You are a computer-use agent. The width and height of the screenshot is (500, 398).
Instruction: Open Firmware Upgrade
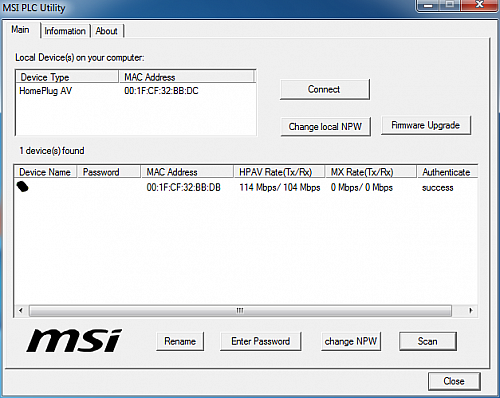(426, 125)
